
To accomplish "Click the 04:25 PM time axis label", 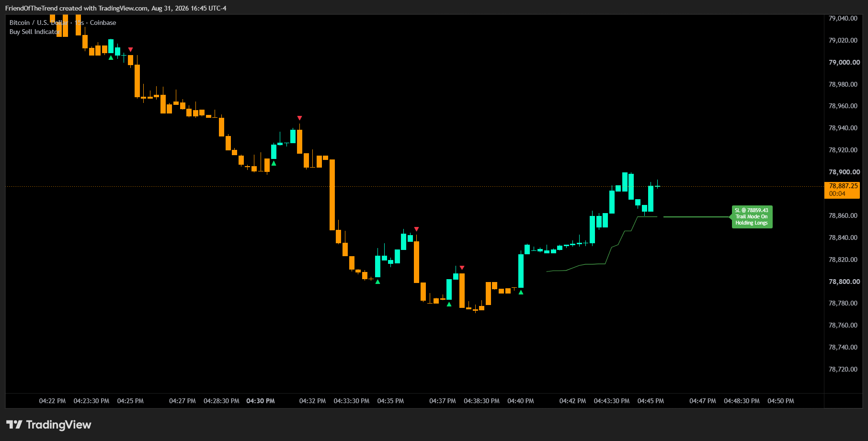I will (130, 401).
